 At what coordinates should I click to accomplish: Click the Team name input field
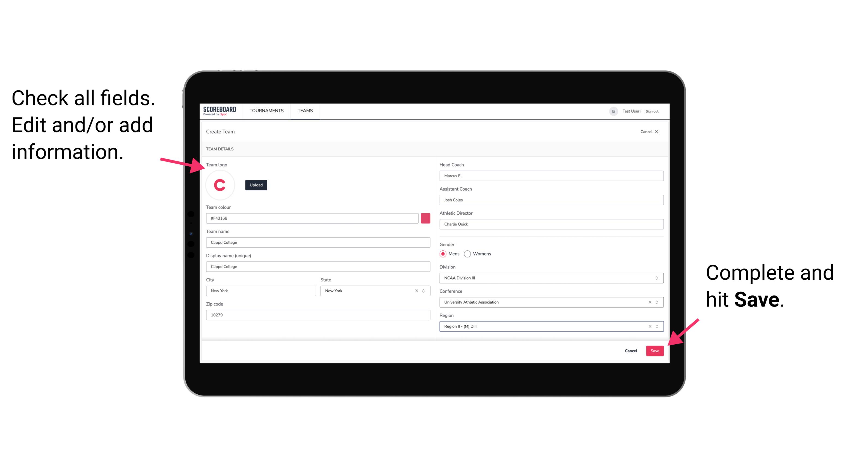[318, 242]
